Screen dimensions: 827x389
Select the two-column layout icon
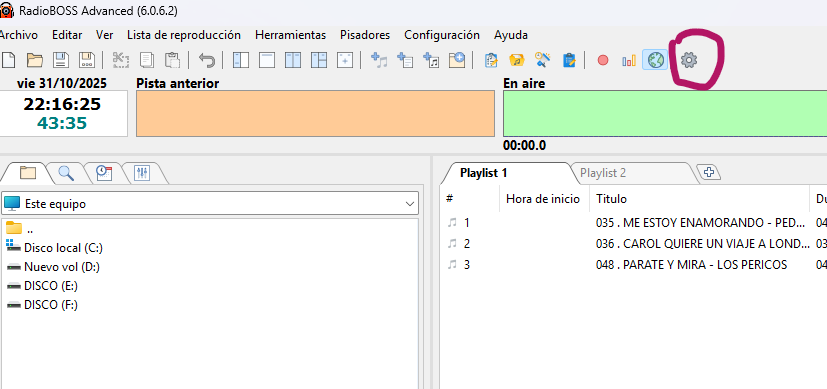293,60
